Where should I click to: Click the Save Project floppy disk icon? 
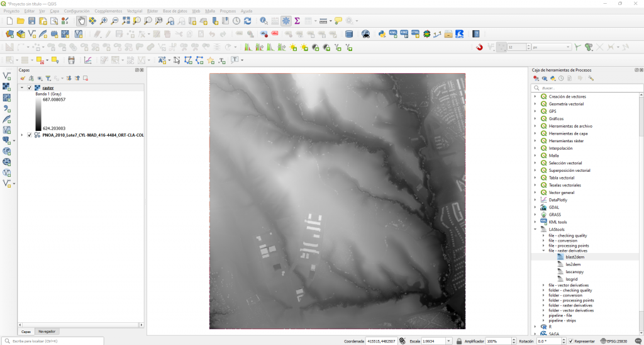pyautogui.click(x=31, y=21)
